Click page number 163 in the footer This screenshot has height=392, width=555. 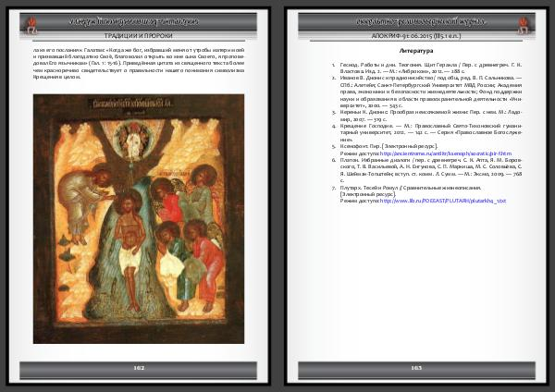tap(416, 367)
